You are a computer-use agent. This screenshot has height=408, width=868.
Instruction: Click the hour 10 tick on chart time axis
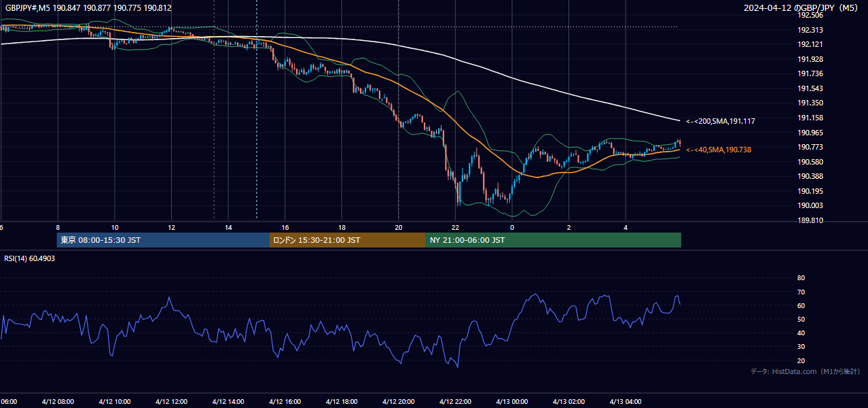tap(115, 228)
